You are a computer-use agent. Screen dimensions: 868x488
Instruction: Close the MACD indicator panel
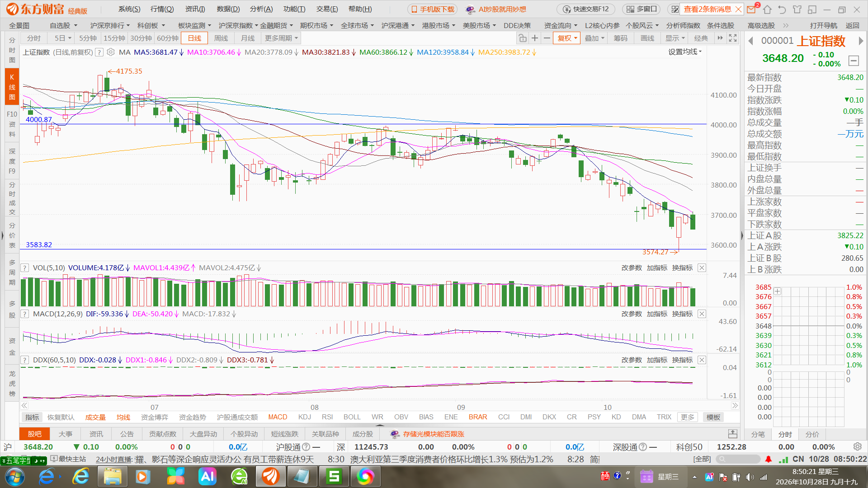click(x=702, y=314)
